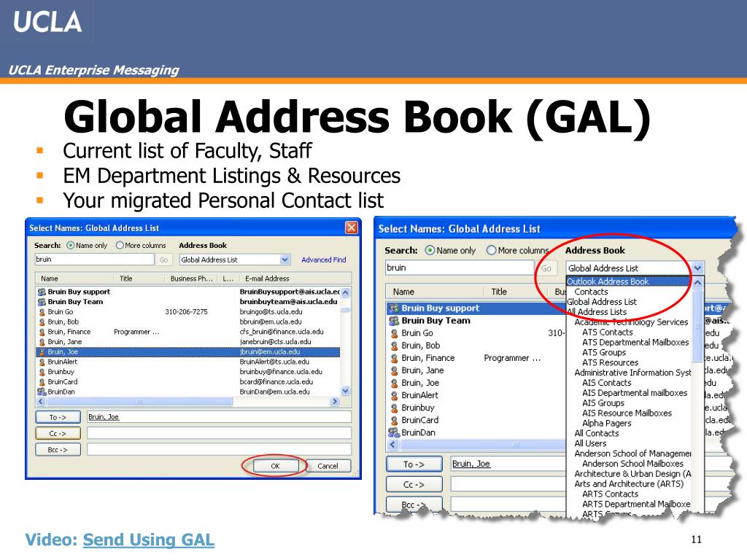
Task: Click group icon beside Bruin Buy Team, left dialog
Action: click(42, 302)
